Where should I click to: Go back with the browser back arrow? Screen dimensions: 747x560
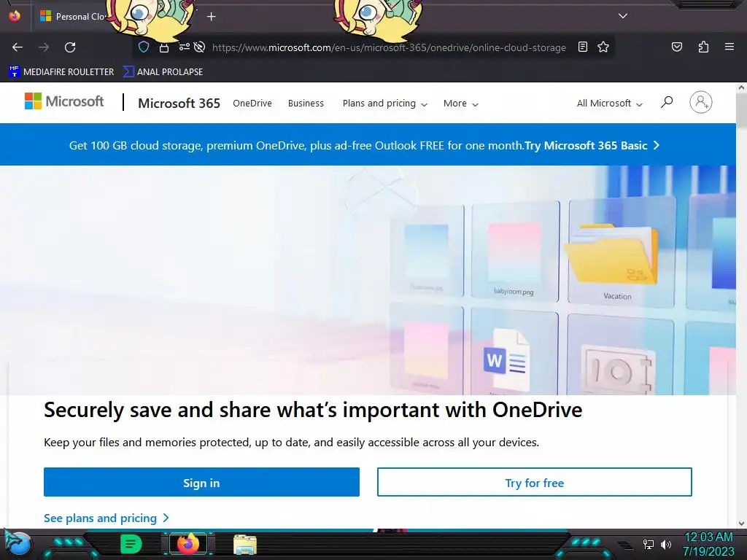coord(18,47)
